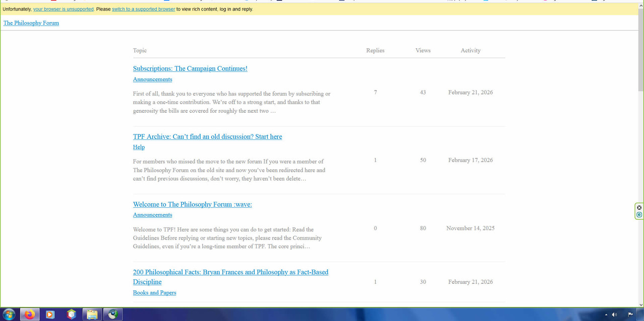Image resolution: width=644 pixels, height=321 pixels.
Task: Click the scrollbar up arrow
Action: pyautogui.click(x=640, y=6)
